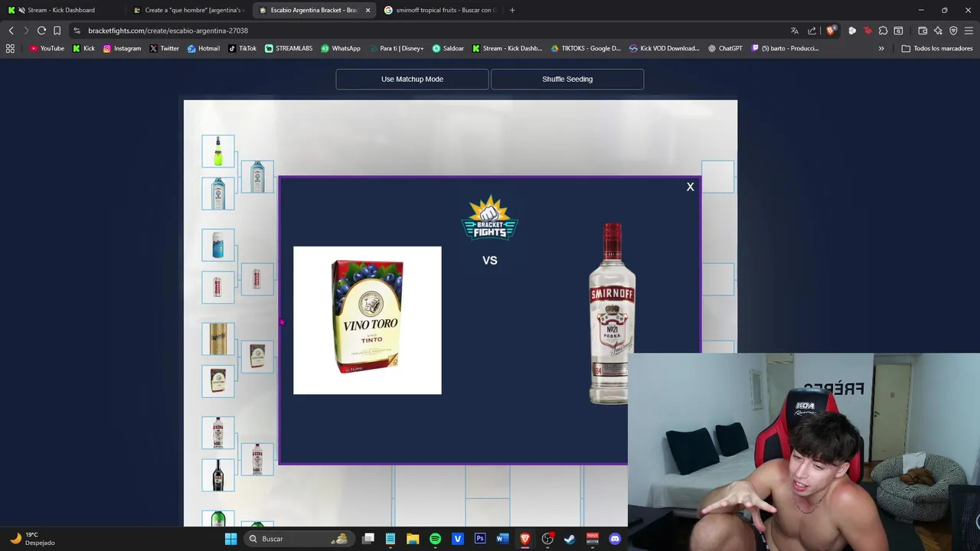Open the WhatsApp bookmark
This screenshot has height=551, width=980.
[x=341, y=48]
